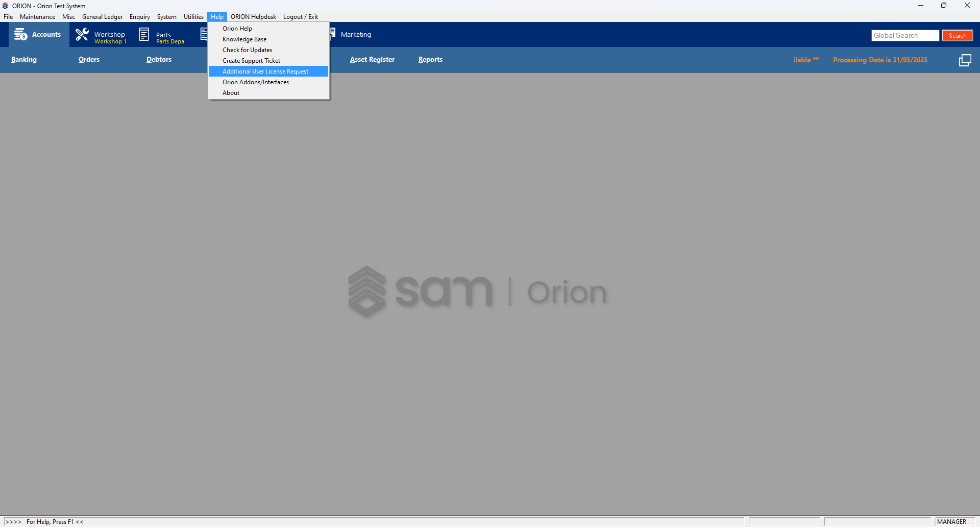The image size is (980, 527).
Task: Select Orion Help menu entry
Action: (268, 29)
